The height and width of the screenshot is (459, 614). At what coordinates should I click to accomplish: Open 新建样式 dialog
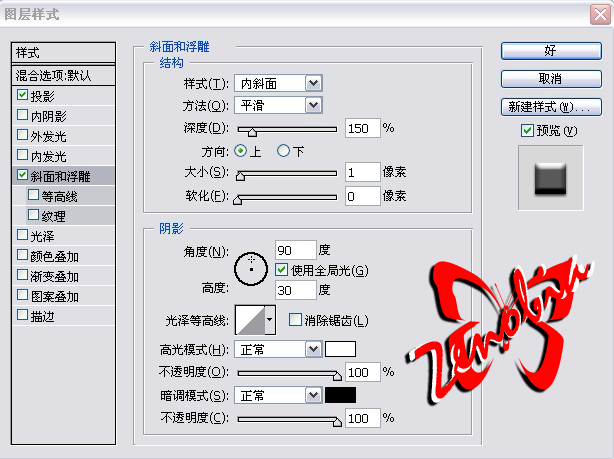(x=551, y=107)
